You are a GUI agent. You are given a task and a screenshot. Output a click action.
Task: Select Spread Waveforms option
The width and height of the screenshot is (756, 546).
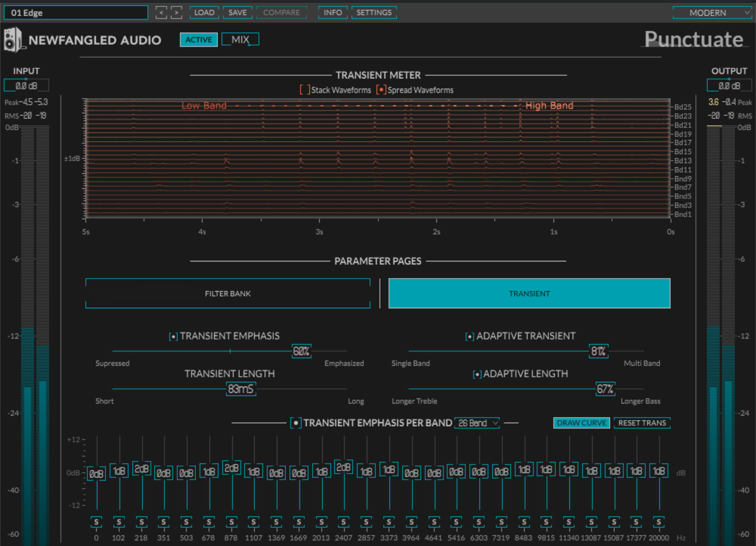[382, 90]
